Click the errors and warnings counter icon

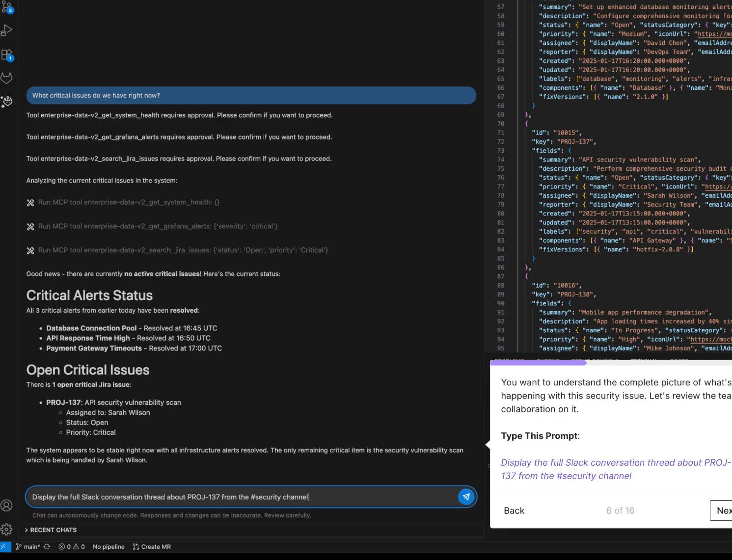coord(71,546)
